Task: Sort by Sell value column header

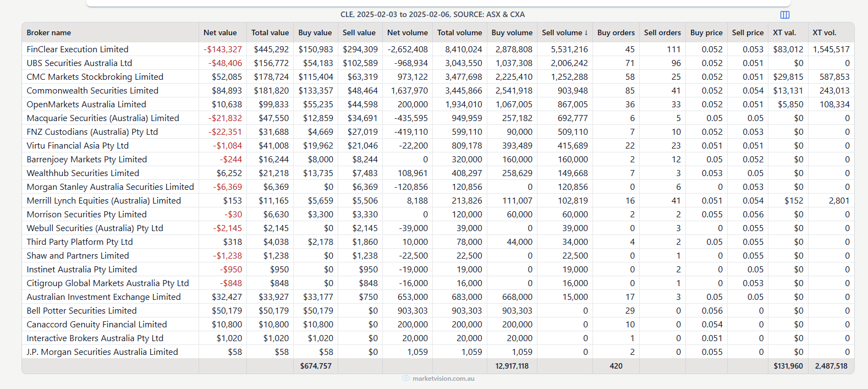Action: point(359,32)
